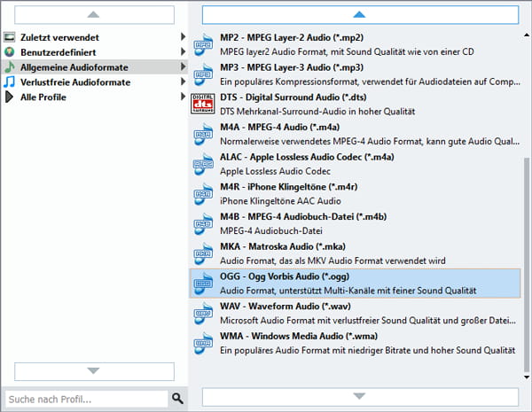Image resolution: width=532 pixels, height=412 pixels.
Task: Open the Zuletzt verwendet category
Action: click(95, 37)
